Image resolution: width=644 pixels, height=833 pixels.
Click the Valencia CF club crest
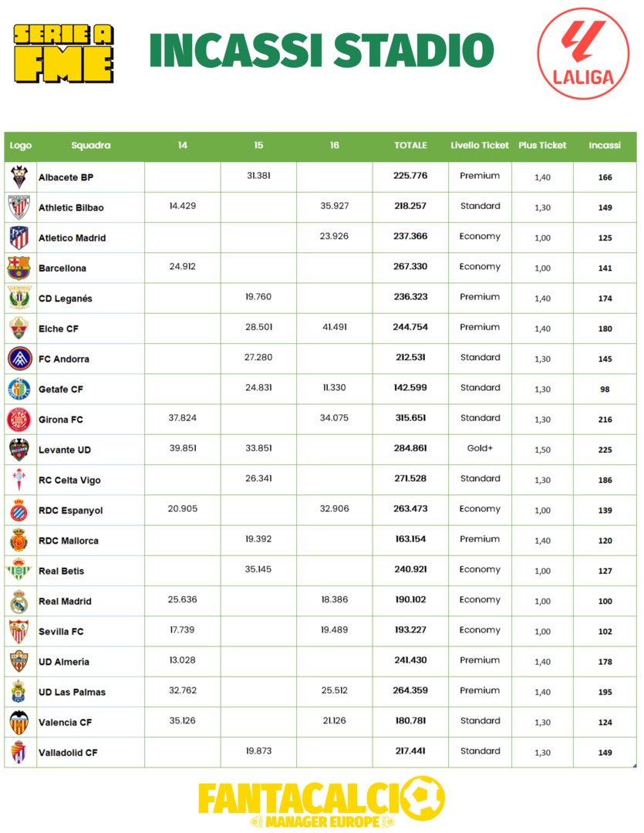19,722
